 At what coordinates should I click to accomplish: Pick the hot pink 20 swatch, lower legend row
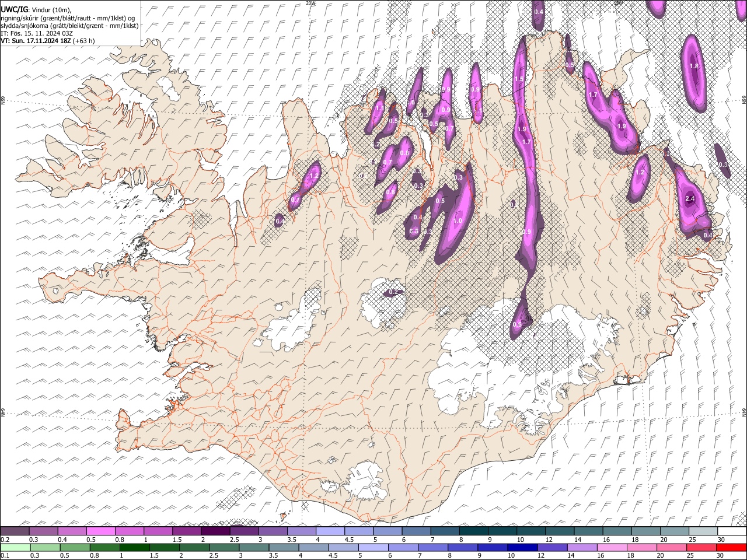672,547
